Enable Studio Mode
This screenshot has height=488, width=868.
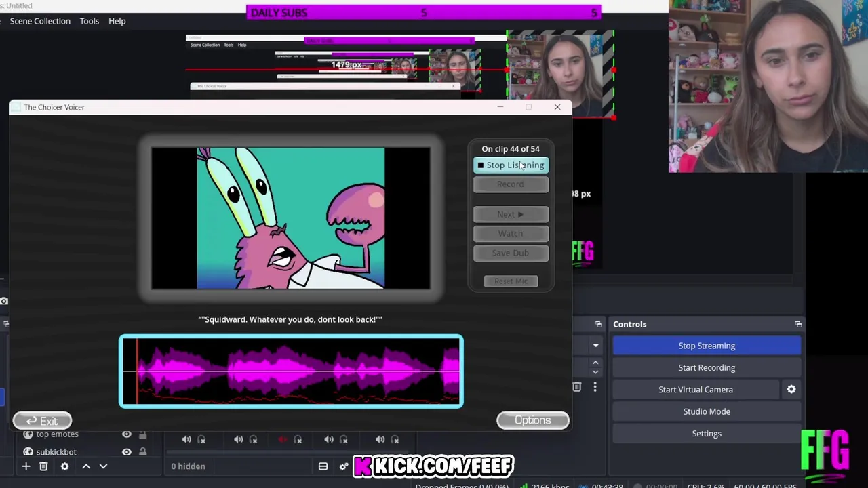click(707, 411)
